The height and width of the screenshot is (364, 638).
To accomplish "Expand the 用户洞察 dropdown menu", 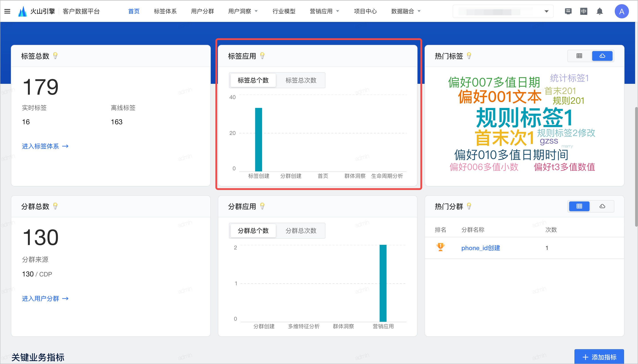I will tap(243, 11).
